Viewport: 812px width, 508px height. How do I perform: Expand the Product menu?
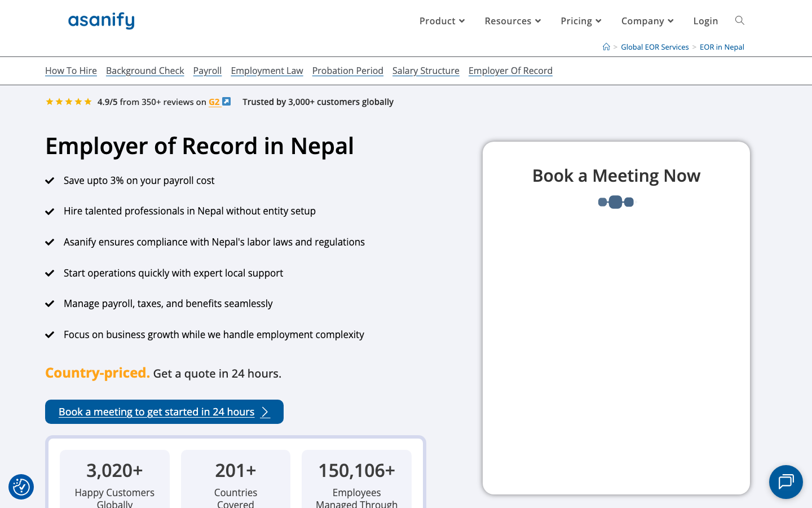click(442, 21)
